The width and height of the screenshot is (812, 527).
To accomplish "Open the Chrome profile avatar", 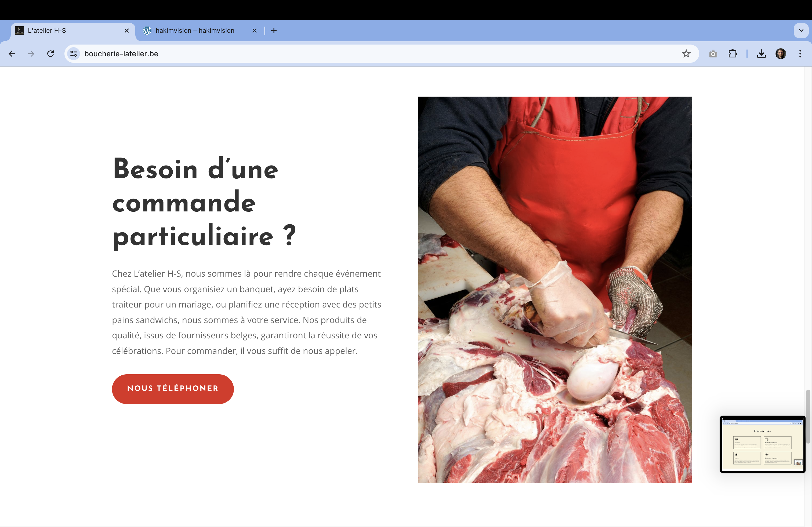I will click(x=781, y=53).
